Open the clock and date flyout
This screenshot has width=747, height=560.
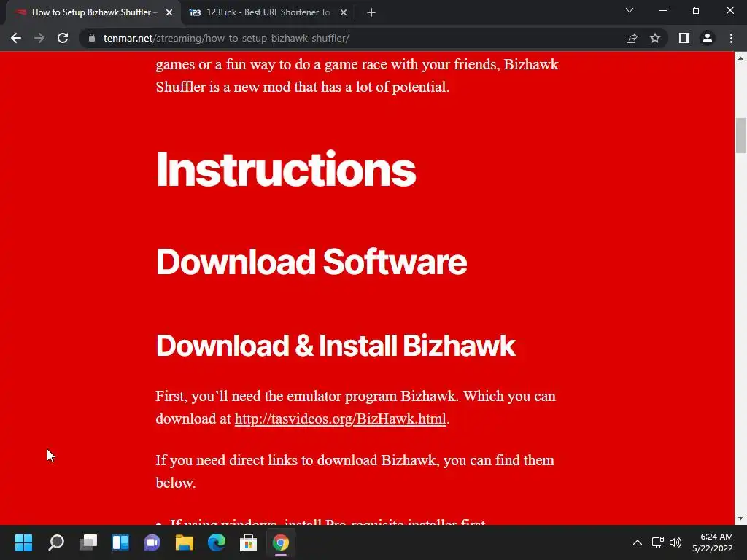click(x=713, y=542)
